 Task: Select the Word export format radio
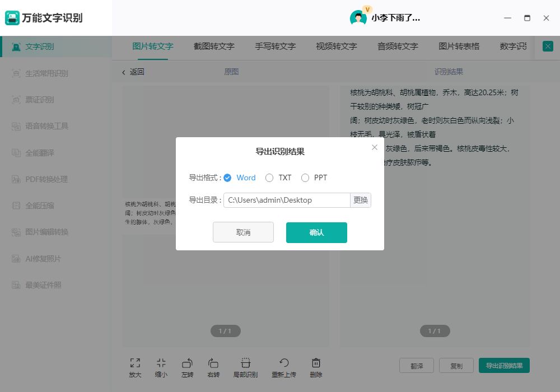(227, 178)
